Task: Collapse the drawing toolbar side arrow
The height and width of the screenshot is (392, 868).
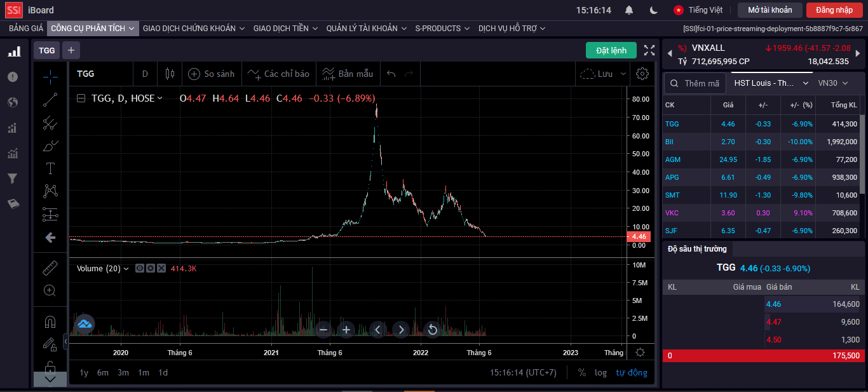Action: pyautogui.click(x=65, y=342)
